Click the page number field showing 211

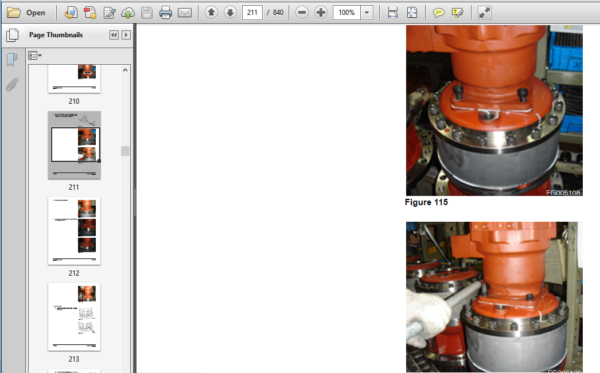coord(252,13)
